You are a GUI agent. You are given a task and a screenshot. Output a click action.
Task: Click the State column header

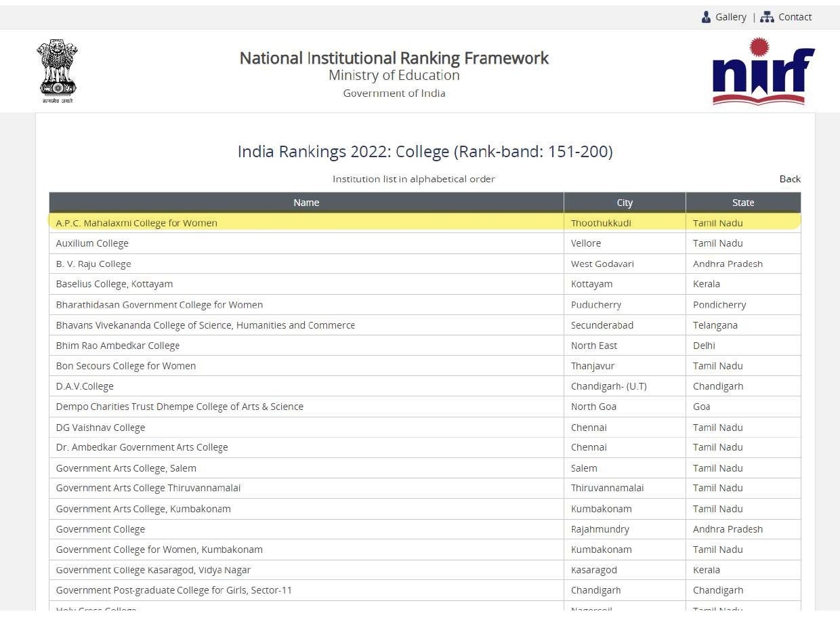743,203
